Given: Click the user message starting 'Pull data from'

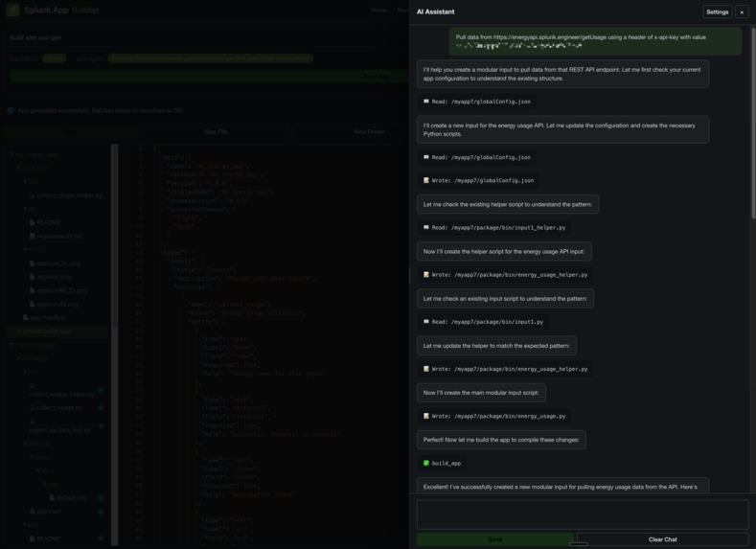Looking at the screenshot, I should tap(595, 41).
